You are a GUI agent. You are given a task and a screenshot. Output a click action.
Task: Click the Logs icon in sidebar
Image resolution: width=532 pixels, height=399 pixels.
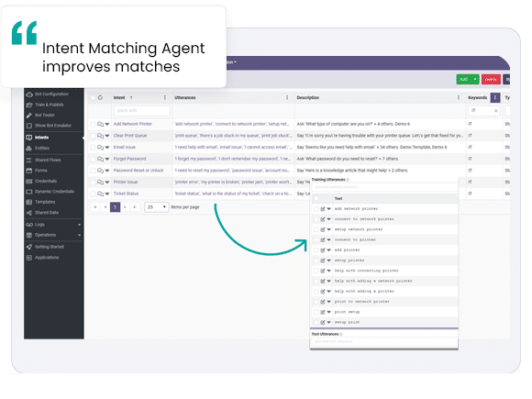click(29, 225)
